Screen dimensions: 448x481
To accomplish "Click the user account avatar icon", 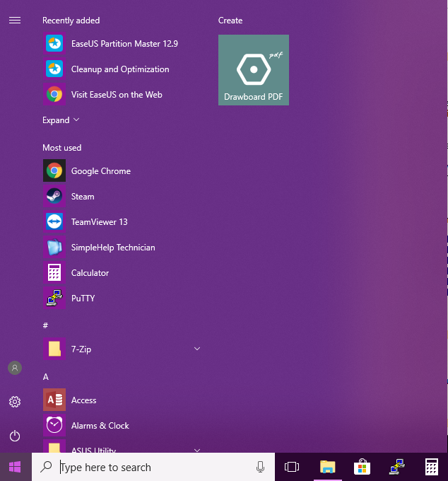I will pyautogui.click(x=15, y=368).
